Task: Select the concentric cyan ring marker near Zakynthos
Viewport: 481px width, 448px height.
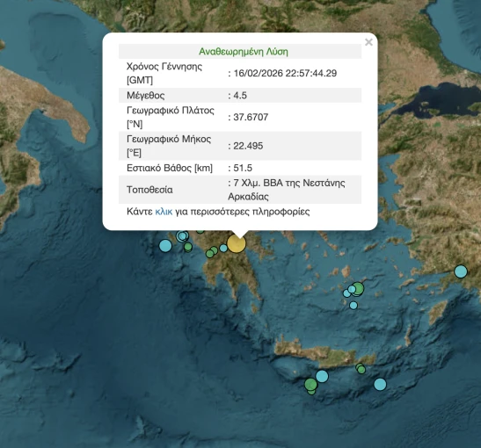Action: 183,236
